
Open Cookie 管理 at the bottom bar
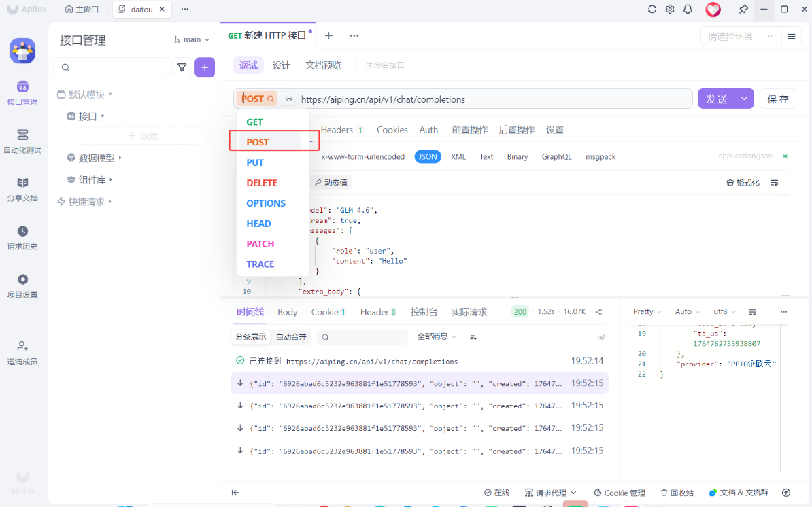[x=619, y=492]
